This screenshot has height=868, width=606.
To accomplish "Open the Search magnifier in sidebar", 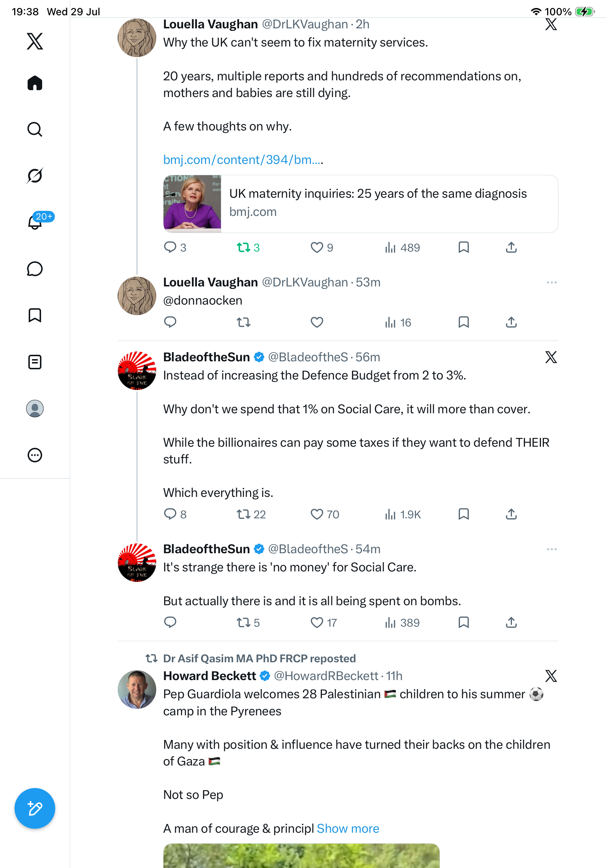I will coord(35,129).
